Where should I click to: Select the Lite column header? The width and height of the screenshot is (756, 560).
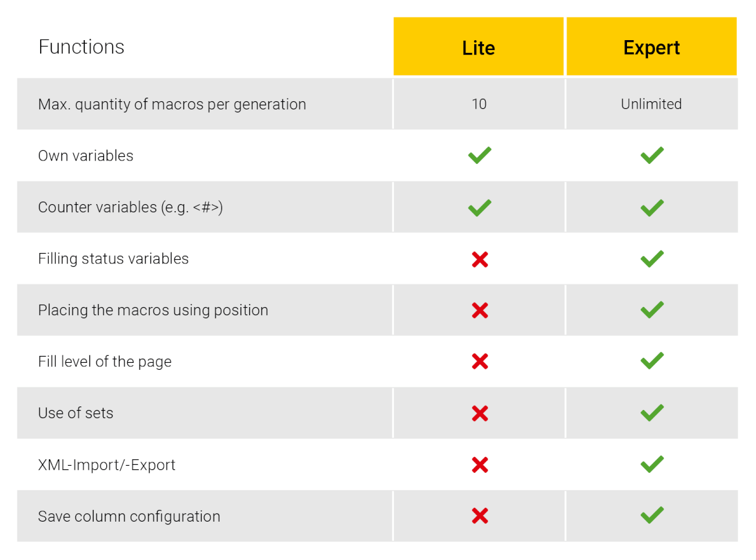pos(479,47)
